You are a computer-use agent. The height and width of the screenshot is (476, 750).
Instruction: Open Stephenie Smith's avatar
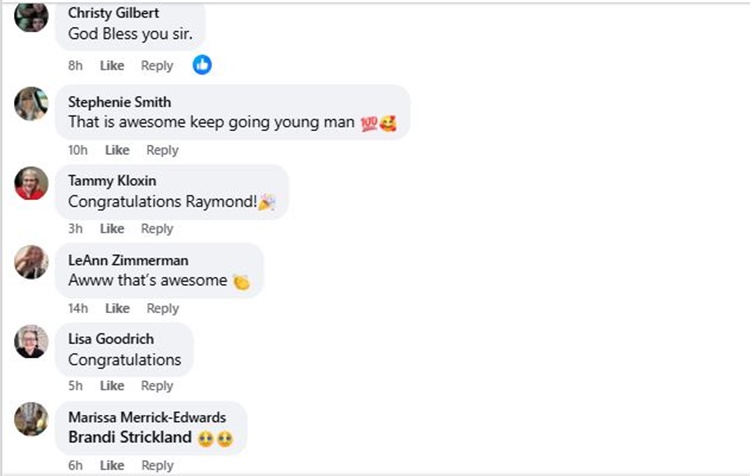point(31,103)
